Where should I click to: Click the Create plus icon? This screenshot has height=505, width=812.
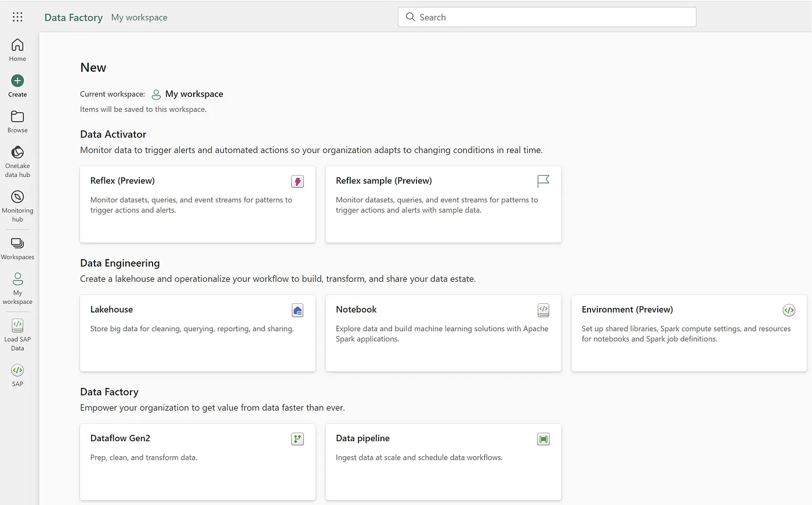(x=17, y=81)
